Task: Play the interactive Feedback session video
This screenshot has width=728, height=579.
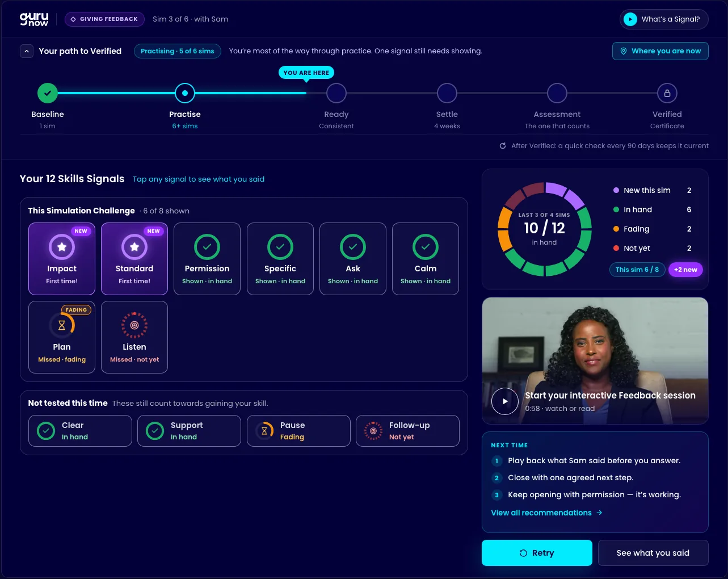Action: (x=504, y=401)
